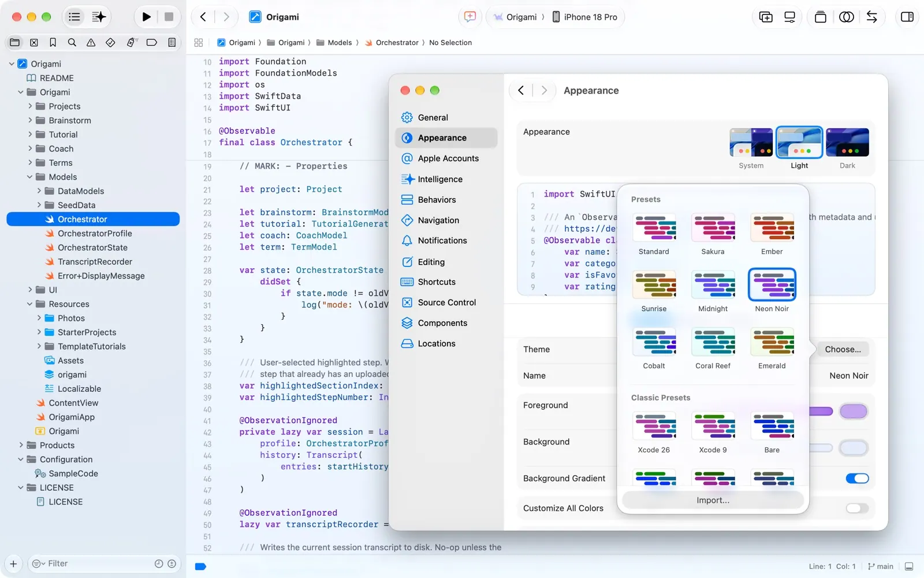Screen dimensions: 924x578
Task: Go forward in editor history
Action: [x=226, y=17]
